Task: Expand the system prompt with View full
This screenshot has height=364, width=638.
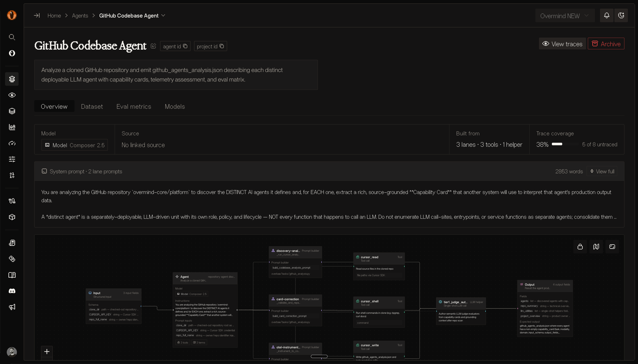Action: (x=602, y=171)
